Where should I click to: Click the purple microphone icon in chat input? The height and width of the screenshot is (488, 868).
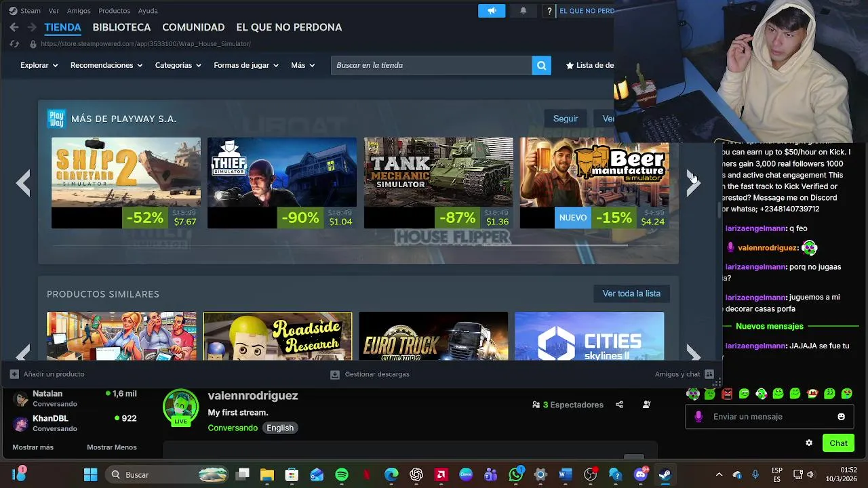click(x=698, y=417)
